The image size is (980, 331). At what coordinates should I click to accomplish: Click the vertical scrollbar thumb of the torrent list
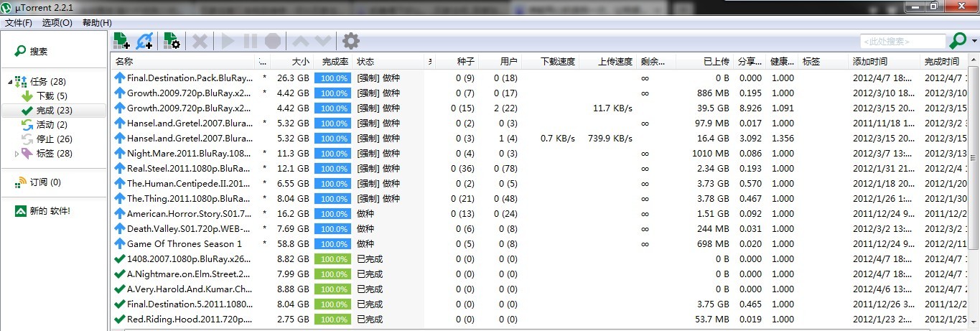pos(974,159)
